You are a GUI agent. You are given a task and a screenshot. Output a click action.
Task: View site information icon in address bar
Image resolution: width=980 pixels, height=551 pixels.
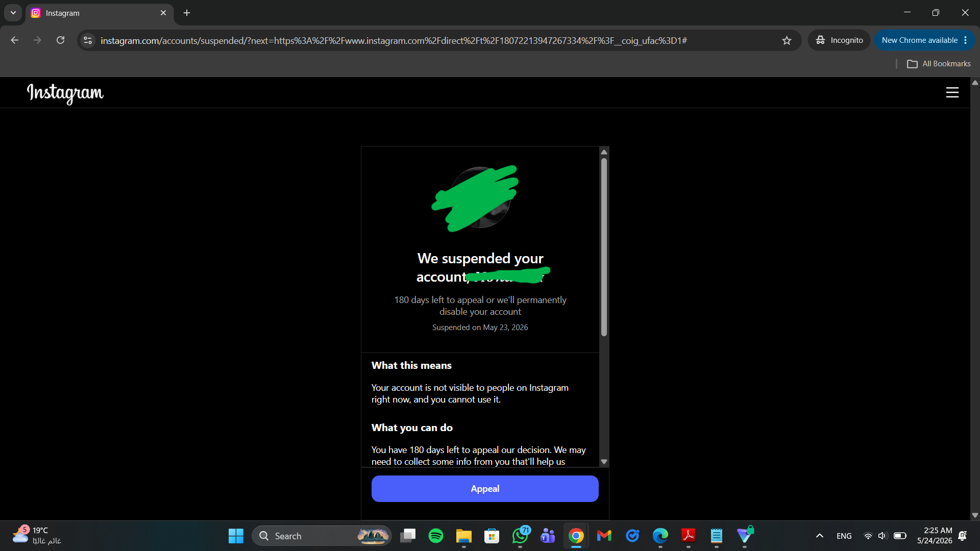coord(88,40)
